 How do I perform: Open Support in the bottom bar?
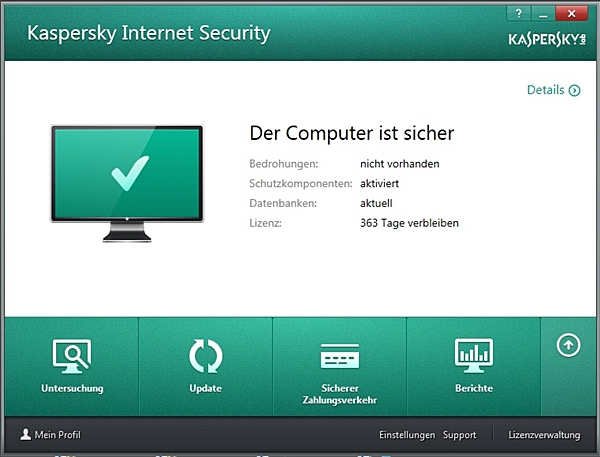pos(460,435)
